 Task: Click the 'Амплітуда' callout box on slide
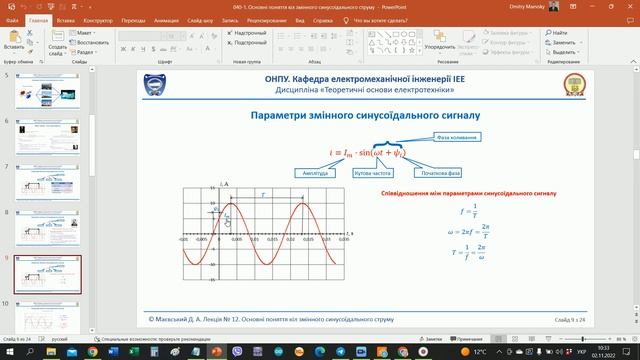pyautogui.click(x=315, y=173)
